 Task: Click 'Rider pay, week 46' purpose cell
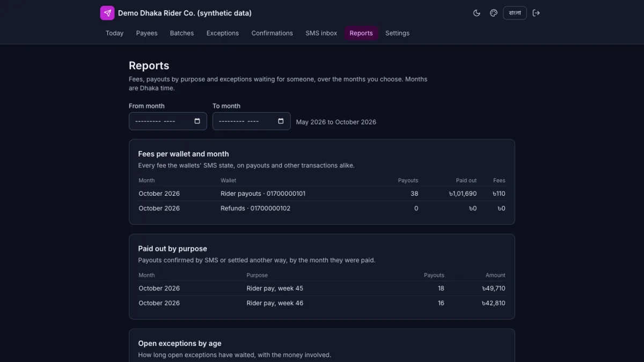pos(275,304)
